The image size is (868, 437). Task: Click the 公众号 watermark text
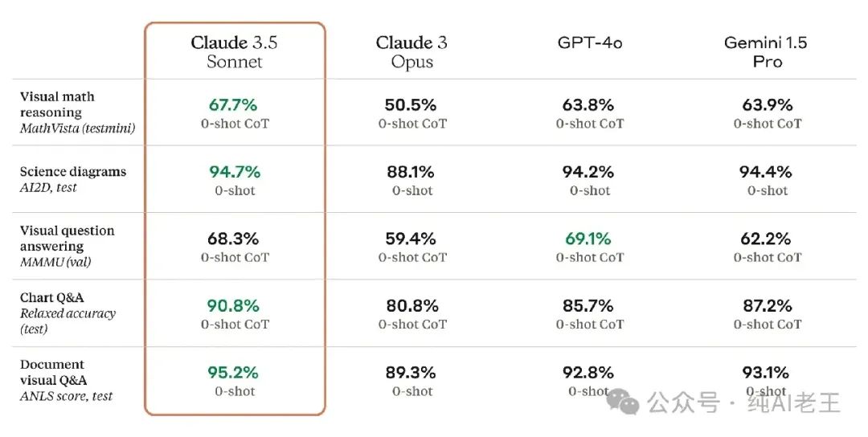coord(684,402)
